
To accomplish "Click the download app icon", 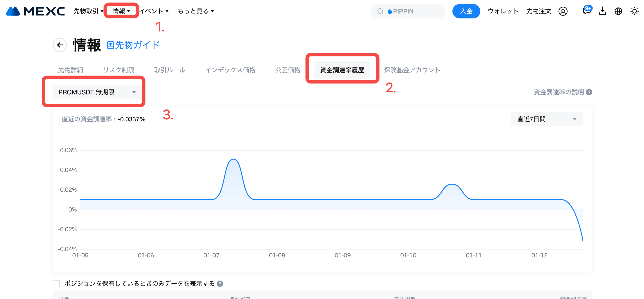I will 602,11.
